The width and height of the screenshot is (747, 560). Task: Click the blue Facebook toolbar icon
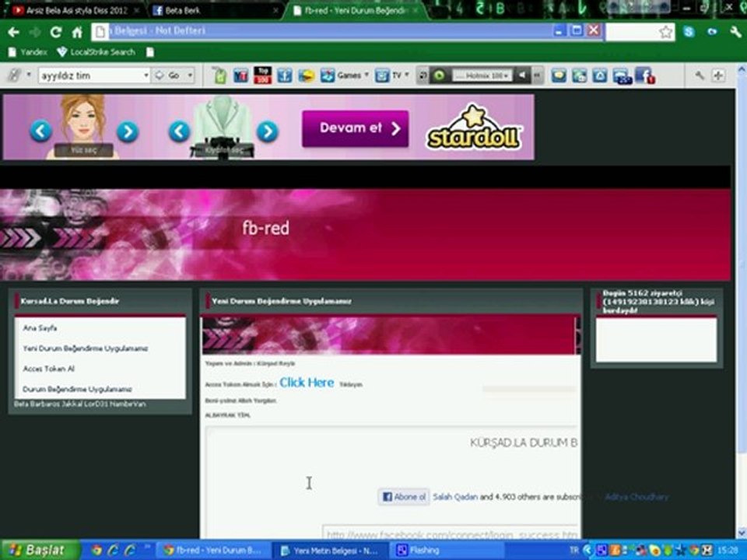coord(285,75)
